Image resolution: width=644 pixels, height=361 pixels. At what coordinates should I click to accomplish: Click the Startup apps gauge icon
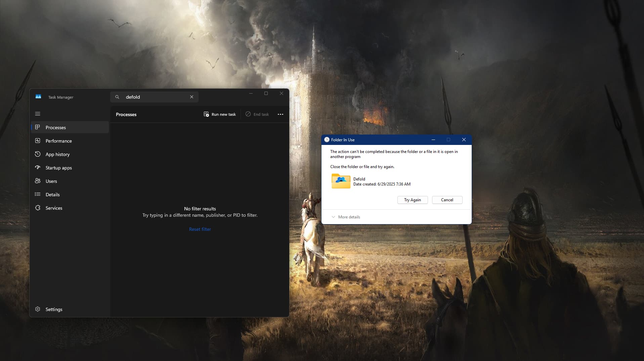pos(38,167)
